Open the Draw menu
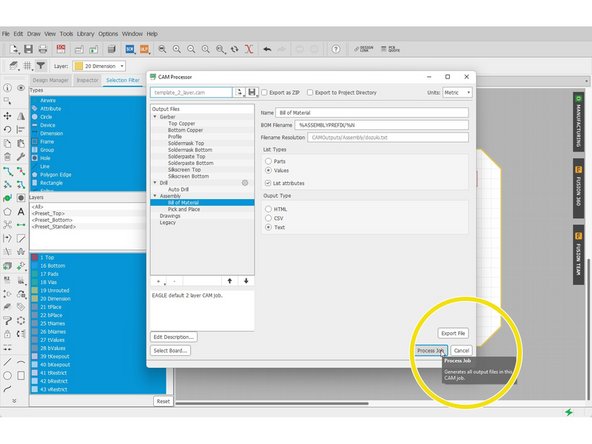This screenshot has height=444, width=592. click(34, 34)
